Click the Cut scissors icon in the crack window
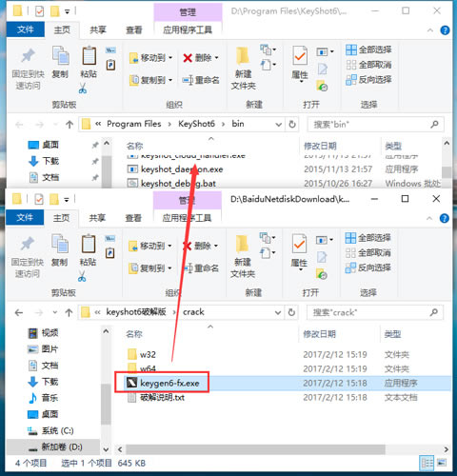Image resolution: width=457 pixels, height=476 pixels. click(82, 276)
